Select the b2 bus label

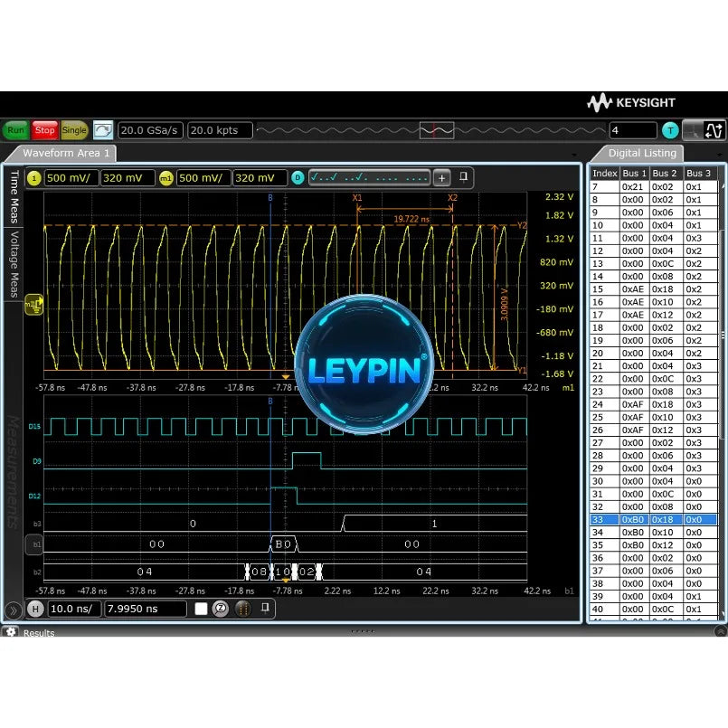37,572
